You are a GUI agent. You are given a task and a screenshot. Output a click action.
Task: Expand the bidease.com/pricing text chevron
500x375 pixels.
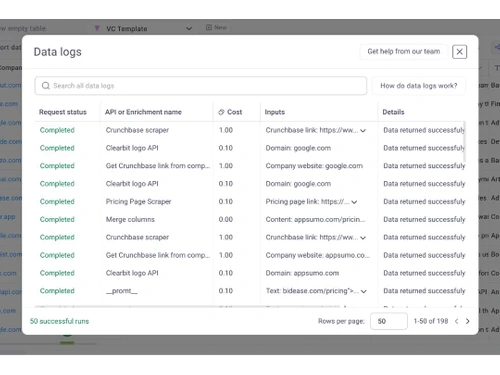coord(364,291)
